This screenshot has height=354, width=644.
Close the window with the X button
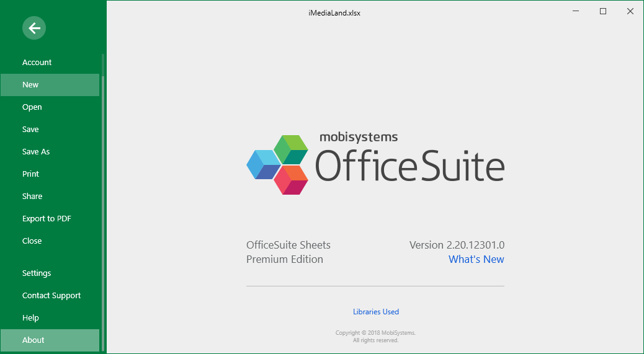point(630,12)
